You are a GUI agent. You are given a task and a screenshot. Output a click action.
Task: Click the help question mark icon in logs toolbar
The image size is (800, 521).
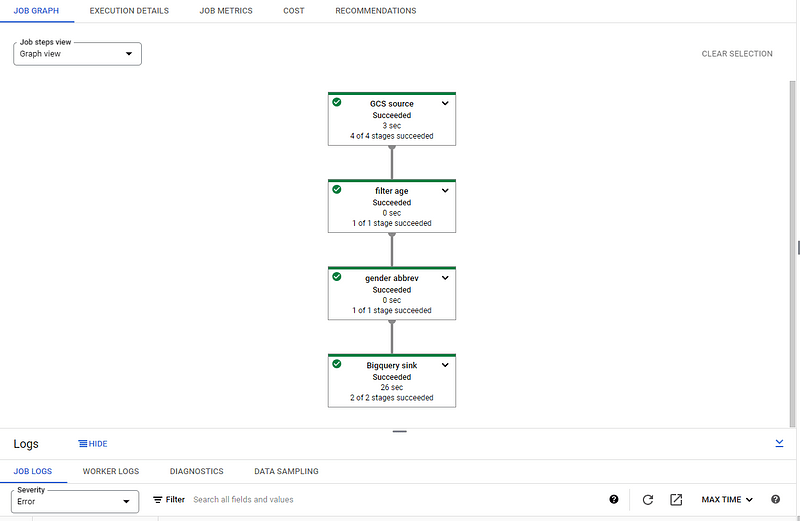[614, 499]
